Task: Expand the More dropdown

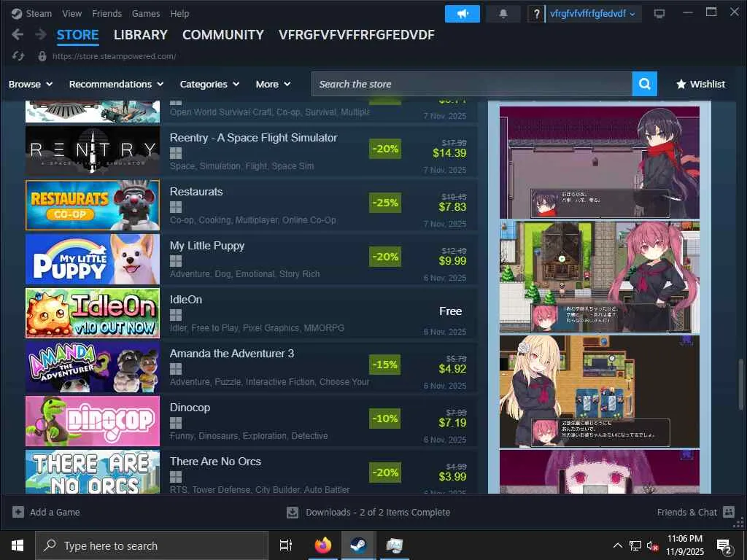Action: click(273, 84)
